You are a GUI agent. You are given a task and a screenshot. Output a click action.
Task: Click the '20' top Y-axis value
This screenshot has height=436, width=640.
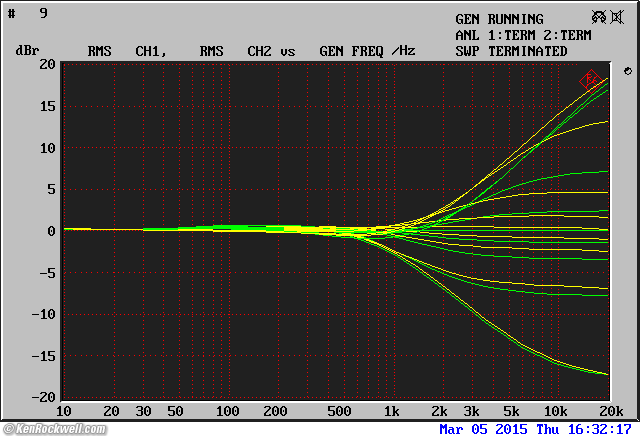(47, 64)
